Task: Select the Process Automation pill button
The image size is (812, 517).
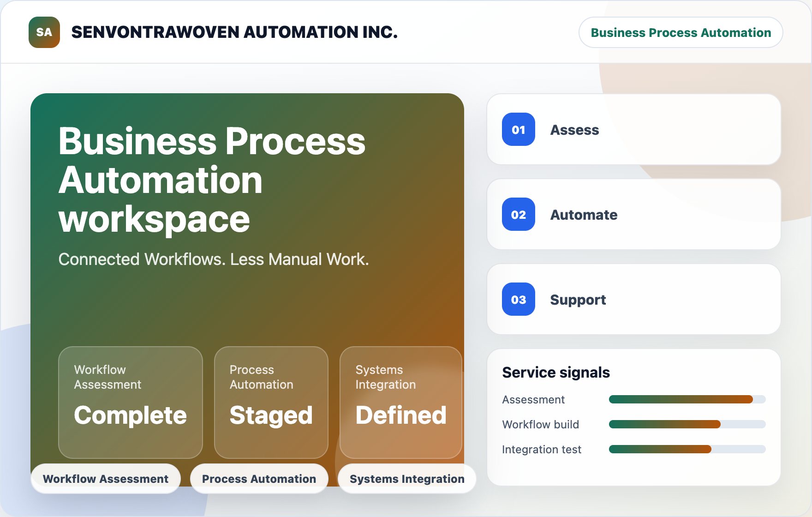Action: pos(259,479)
